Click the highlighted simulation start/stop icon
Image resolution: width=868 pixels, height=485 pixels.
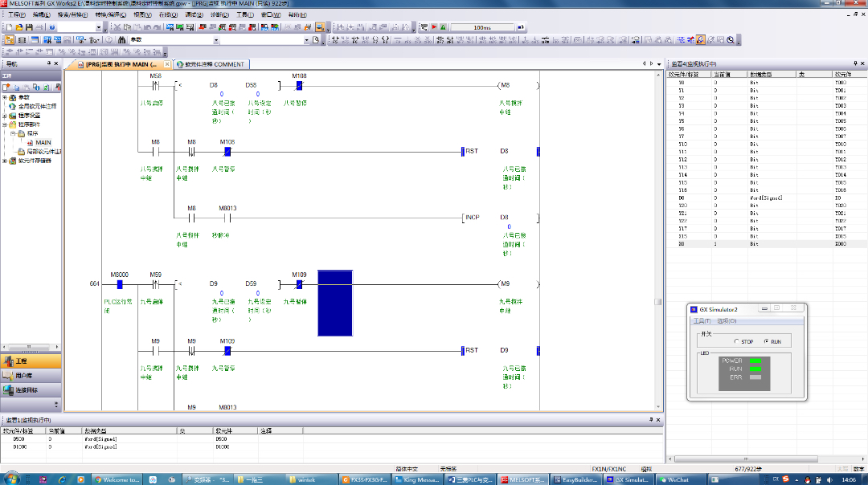pyautogui.click(x=320, y=27)
